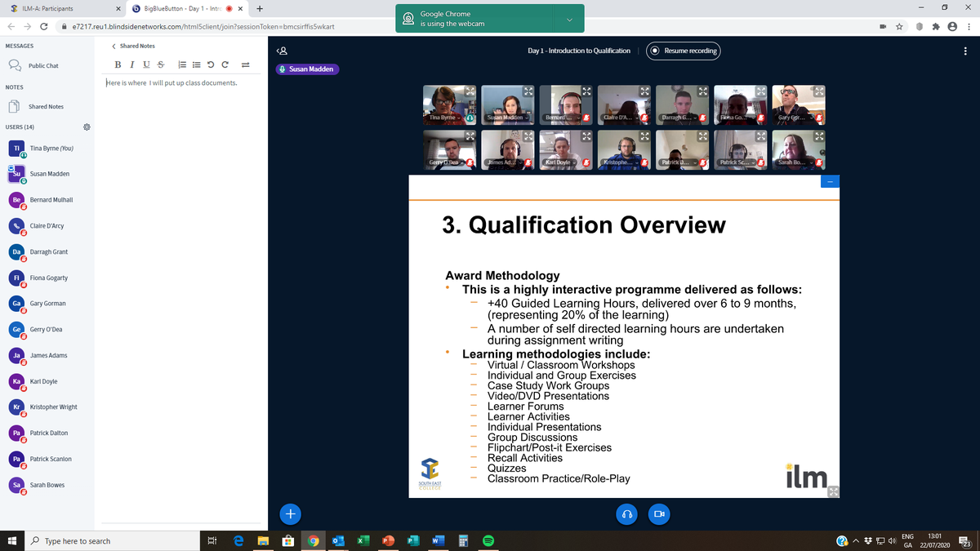
Task: Click Susan Madden's talking indicator pill
Action: coord(305,69)
